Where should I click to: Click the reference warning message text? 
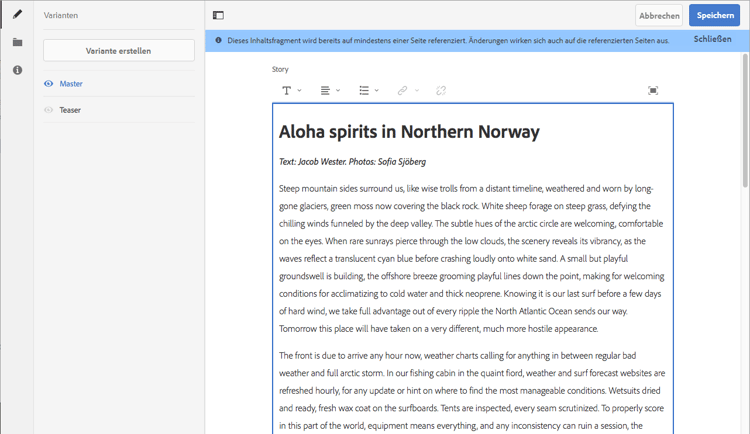pos(448,41)
